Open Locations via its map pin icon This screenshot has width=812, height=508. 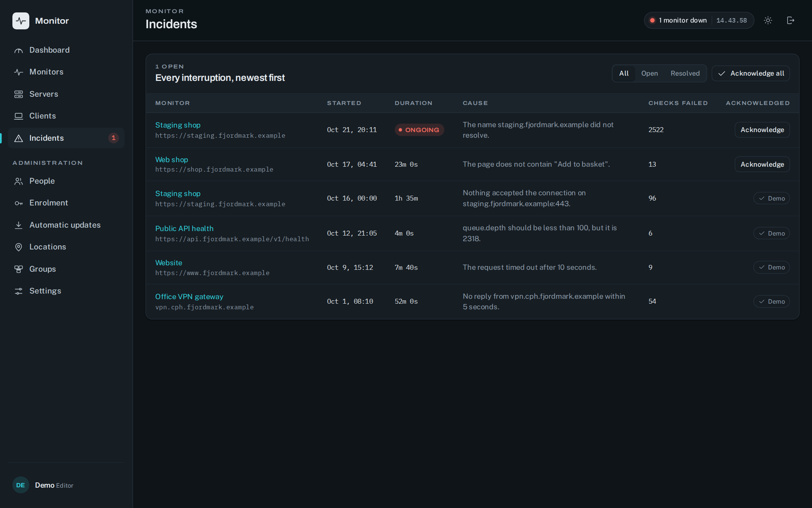coord(18,247)
